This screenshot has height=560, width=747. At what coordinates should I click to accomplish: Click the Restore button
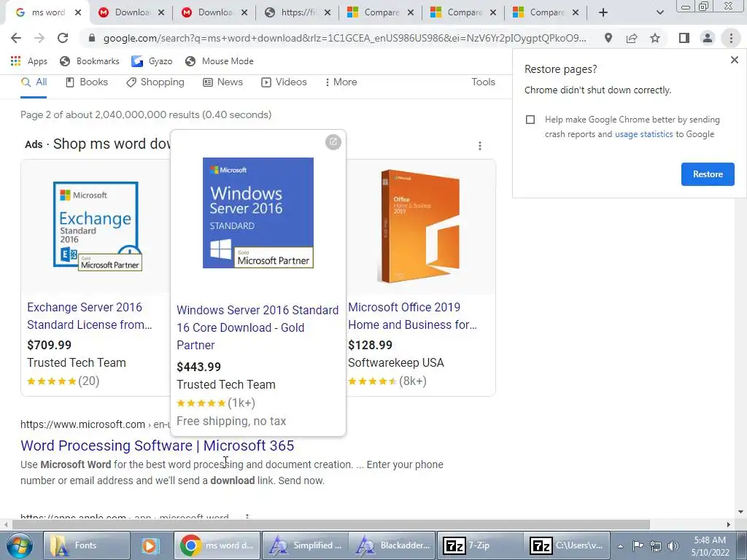click(x=708, y=174)
